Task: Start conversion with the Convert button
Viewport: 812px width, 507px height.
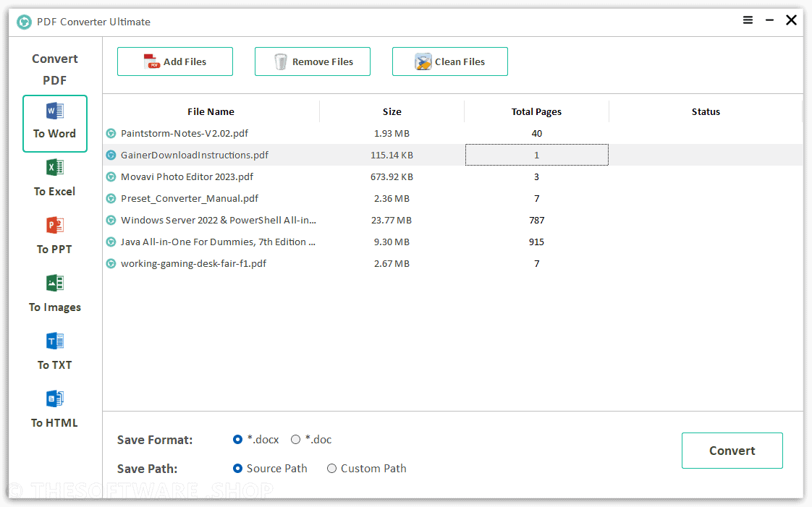Action: coord(732,451)
